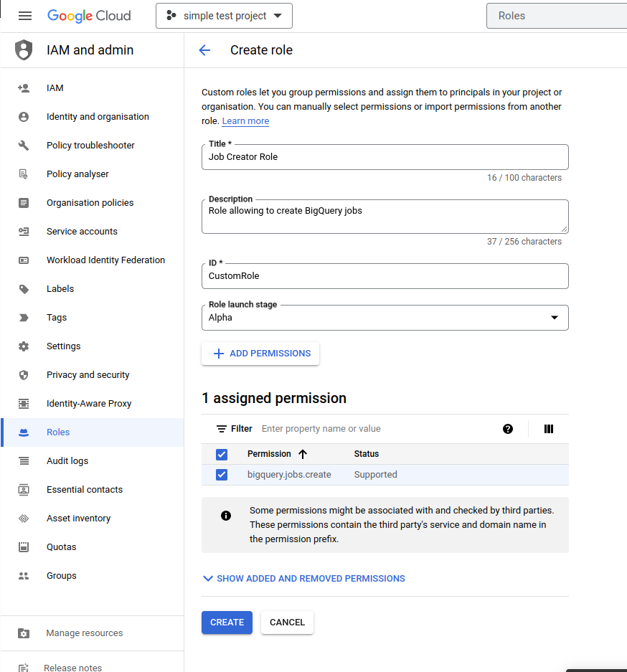Open the column display options icon
Viewport: 627px width, 672px height.
click(x=549, y=429)
